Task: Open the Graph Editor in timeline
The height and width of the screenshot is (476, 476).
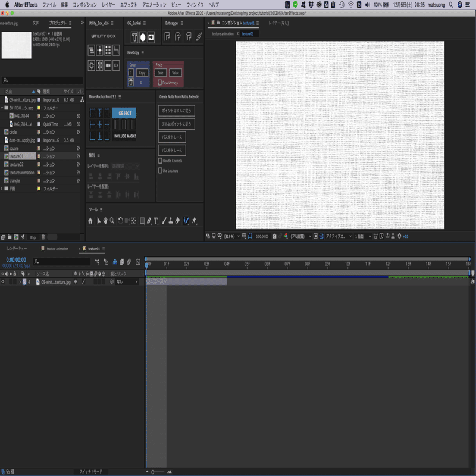Action: tap(138, 262)
